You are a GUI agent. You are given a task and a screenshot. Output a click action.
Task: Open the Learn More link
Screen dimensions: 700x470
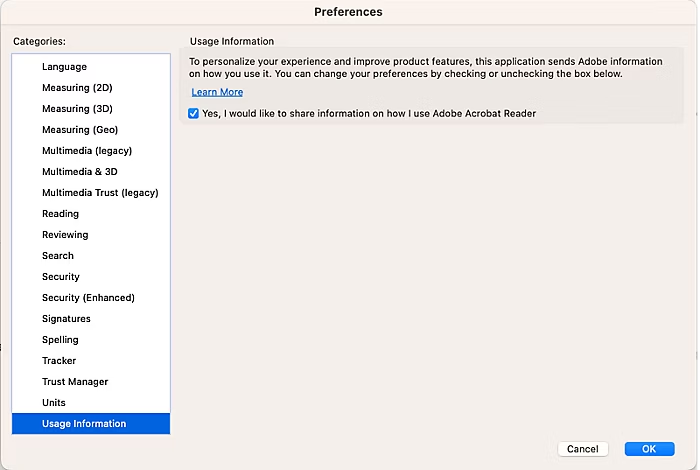[x=217, y=92]
